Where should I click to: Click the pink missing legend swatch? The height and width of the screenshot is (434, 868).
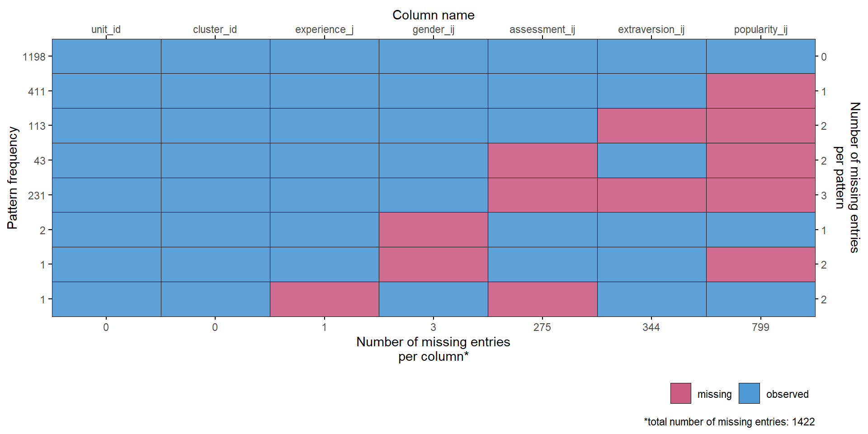pos(680,393)
